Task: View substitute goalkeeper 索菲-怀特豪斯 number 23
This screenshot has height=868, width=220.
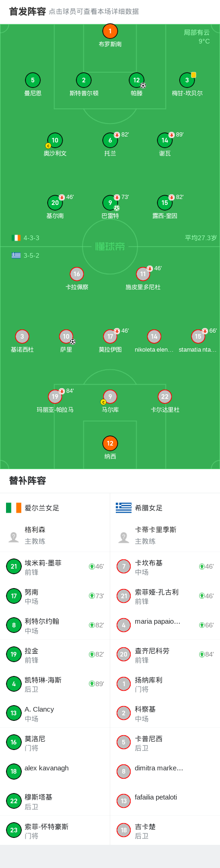Action: 55,831
